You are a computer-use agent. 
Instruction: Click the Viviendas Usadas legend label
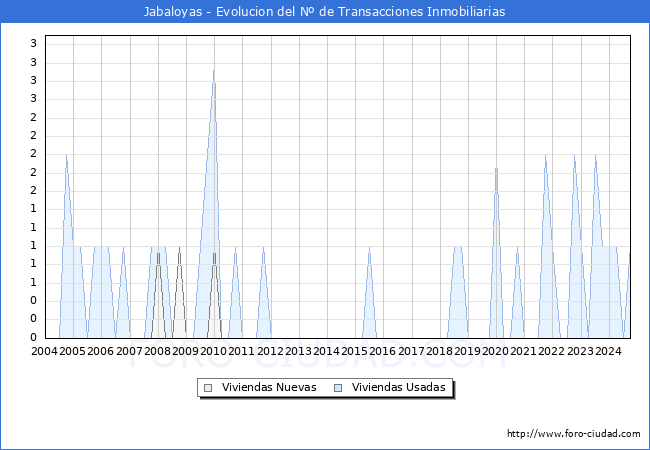pos(399,387)
